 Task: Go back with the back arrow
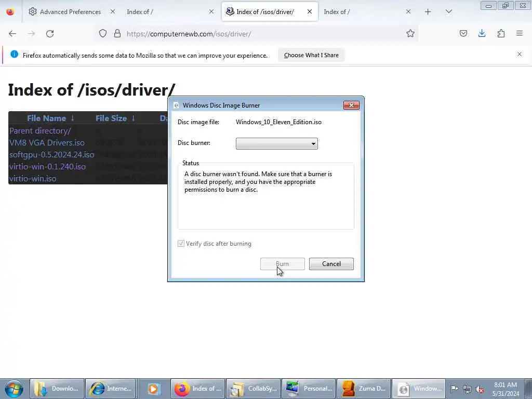click(12, 34)
